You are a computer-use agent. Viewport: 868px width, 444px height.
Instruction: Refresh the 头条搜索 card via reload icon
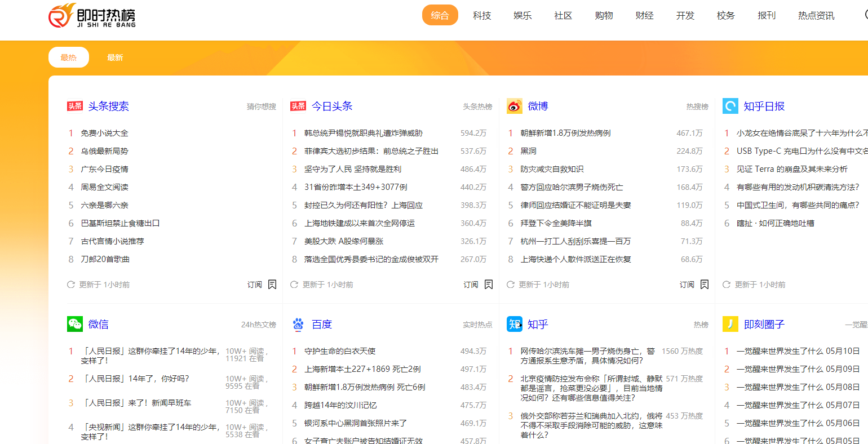pos(71,285)
